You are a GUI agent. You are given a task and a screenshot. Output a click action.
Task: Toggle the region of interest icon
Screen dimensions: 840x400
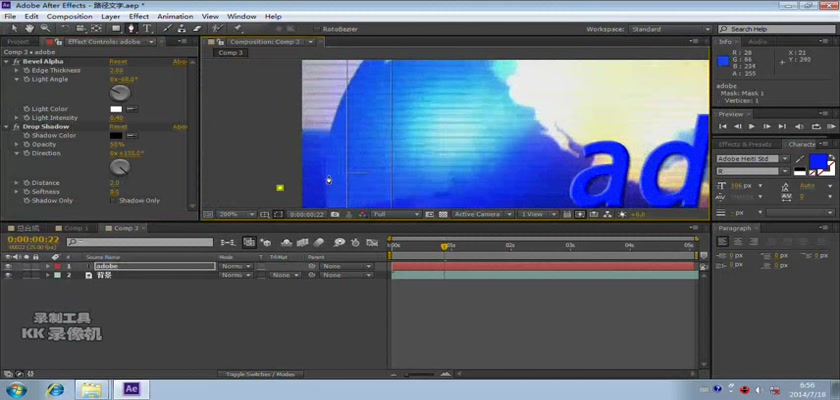tap(430, 214)
